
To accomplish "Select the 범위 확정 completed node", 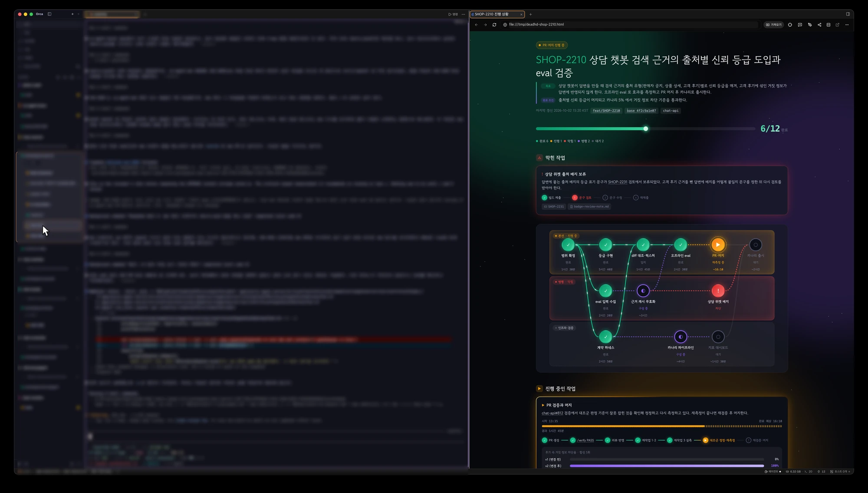I will 568,245.
